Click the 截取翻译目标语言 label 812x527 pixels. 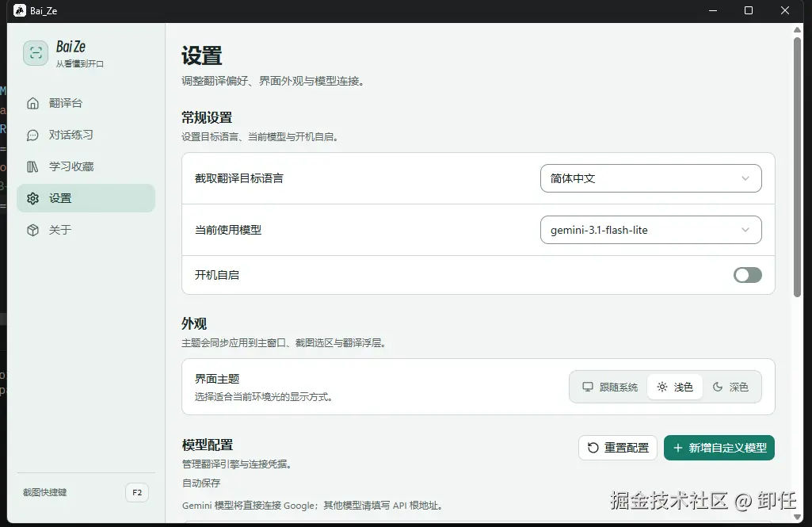tap(239, 178)
